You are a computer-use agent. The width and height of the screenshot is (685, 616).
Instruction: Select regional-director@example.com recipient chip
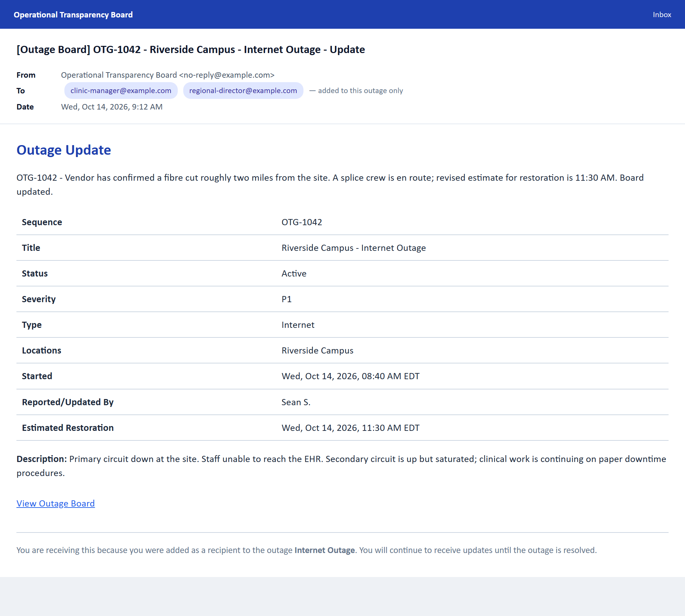tap(243, 91)
